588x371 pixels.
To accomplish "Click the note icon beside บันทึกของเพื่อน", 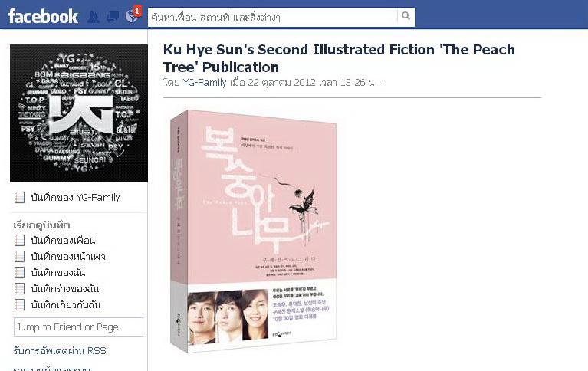I will [19, 240].
